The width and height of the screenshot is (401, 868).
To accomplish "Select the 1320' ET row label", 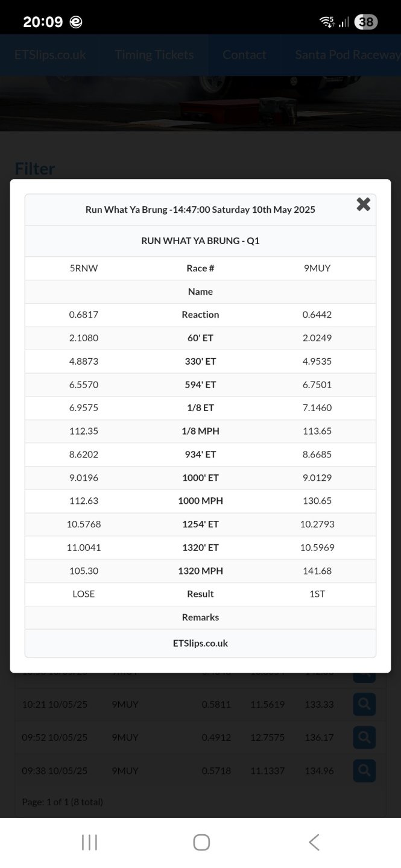I will (x=200, y=547).
